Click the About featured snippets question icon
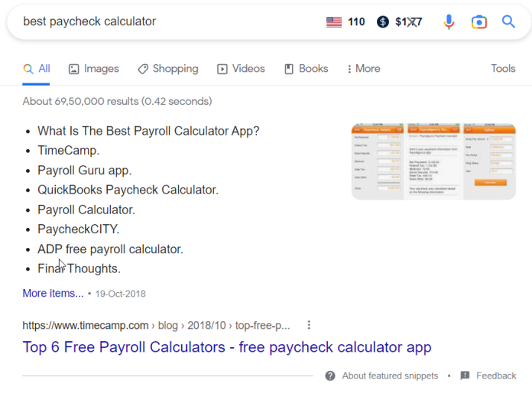532x397 pixels. [330, 376]
